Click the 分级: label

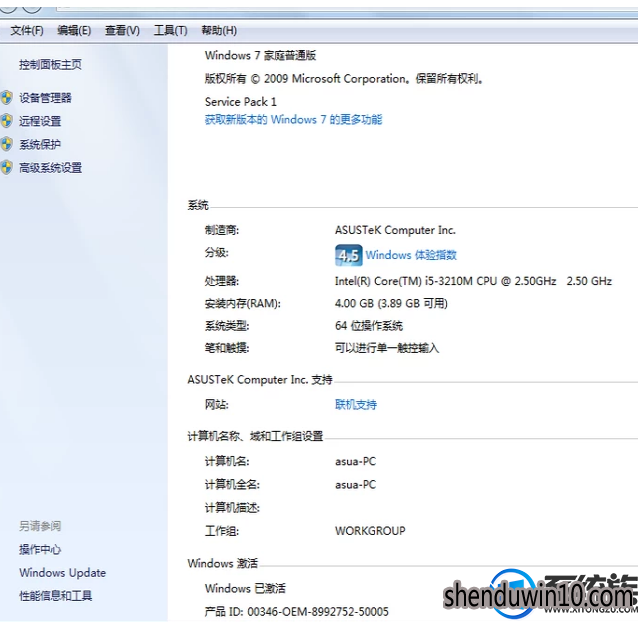(x=216, y=253)
